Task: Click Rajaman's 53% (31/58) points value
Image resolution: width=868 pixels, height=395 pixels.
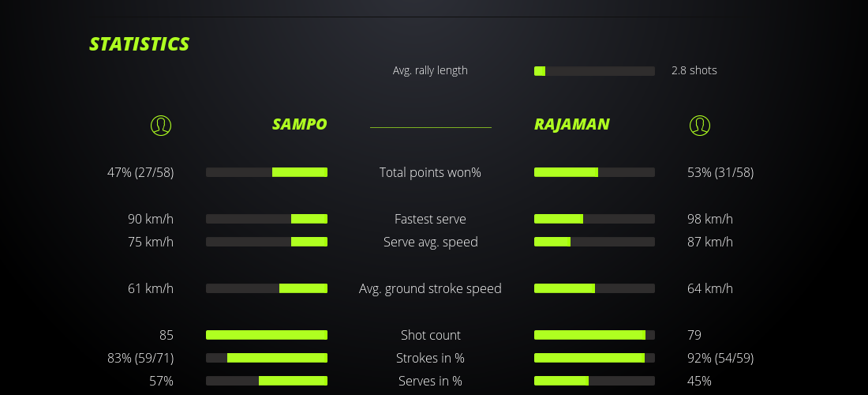Action: coord(720,172)
